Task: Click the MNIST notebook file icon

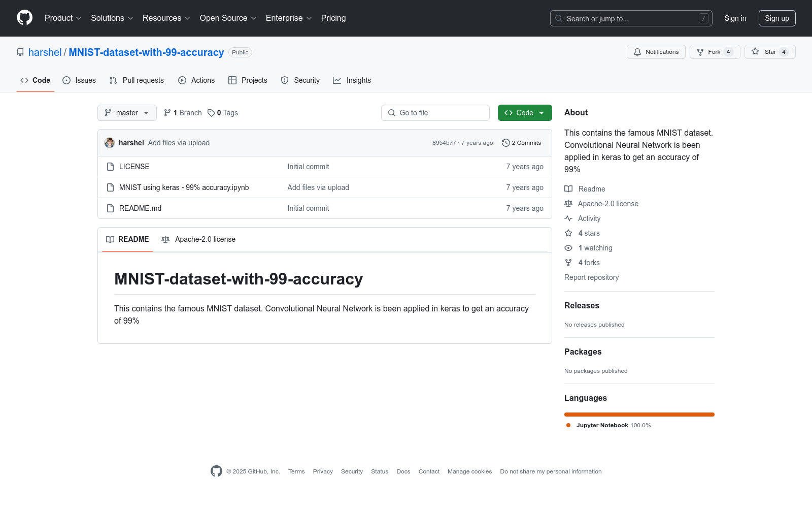Action: (x=110, y=187)
